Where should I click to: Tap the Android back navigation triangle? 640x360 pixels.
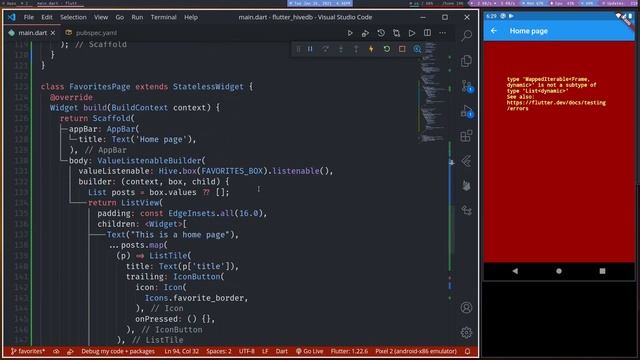(515, 271)
